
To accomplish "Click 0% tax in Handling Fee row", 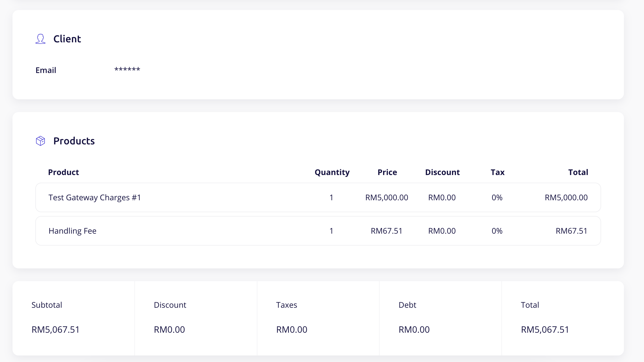I will 497,231.
